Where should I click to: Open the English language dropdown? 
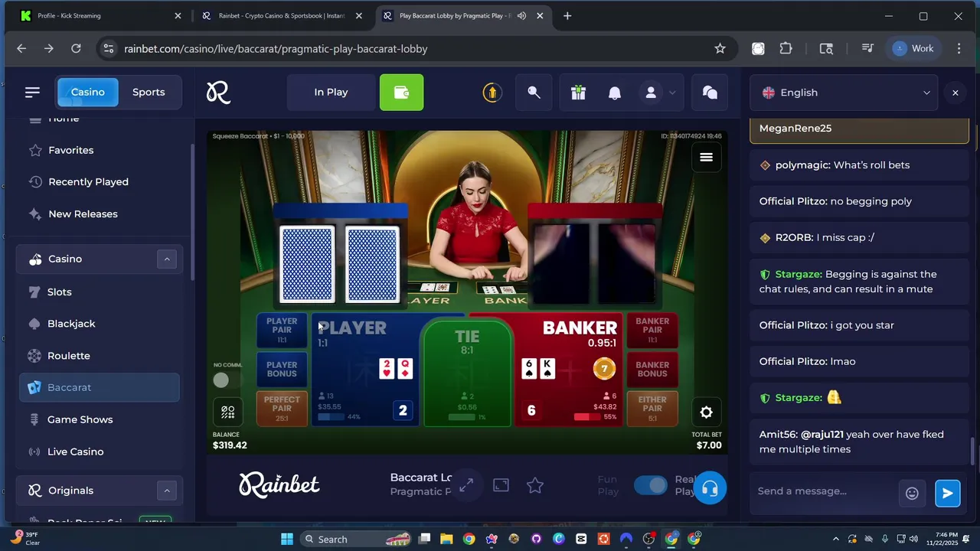pos(845,93)
